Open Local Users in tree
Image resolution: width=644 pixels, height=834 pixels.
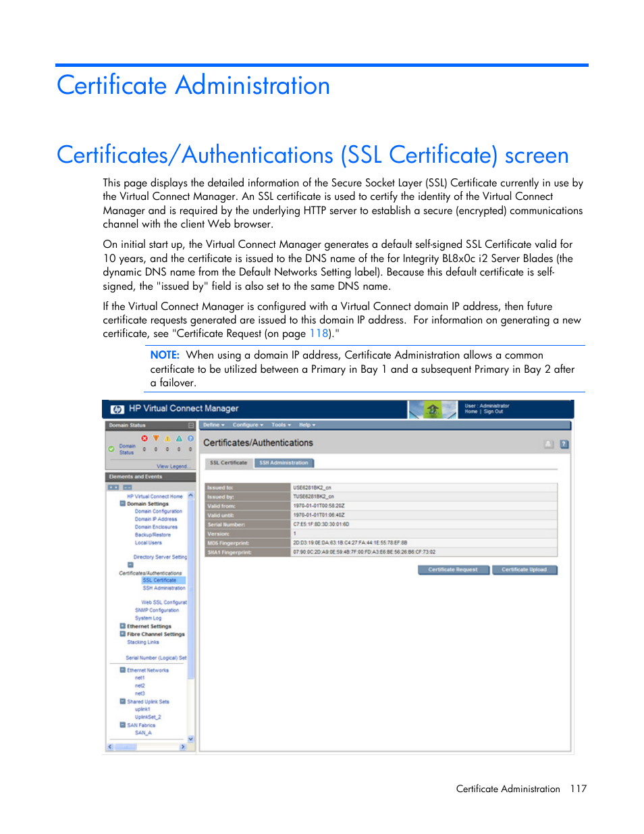149,542
